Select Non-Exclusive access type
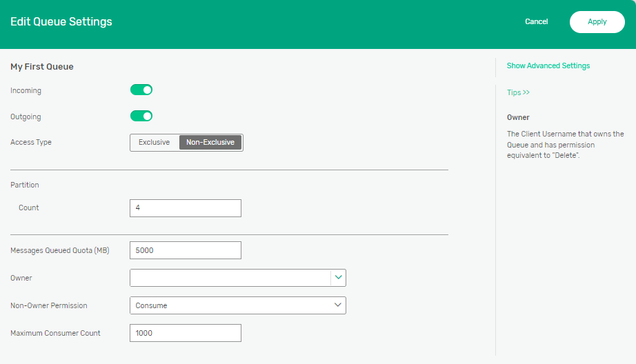This screenshot has height=364, width=636. [210, 142]
